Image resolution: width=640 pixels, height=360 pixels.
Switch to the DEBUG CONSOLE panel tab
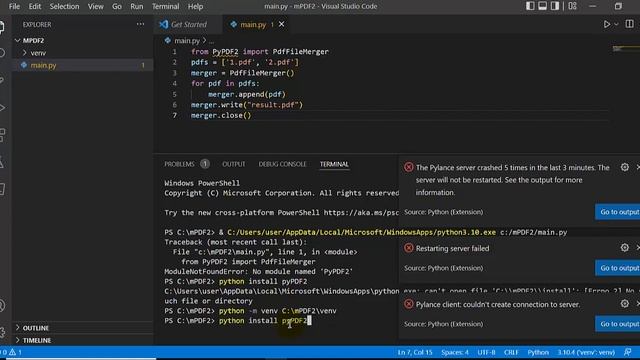click(282, 164)
